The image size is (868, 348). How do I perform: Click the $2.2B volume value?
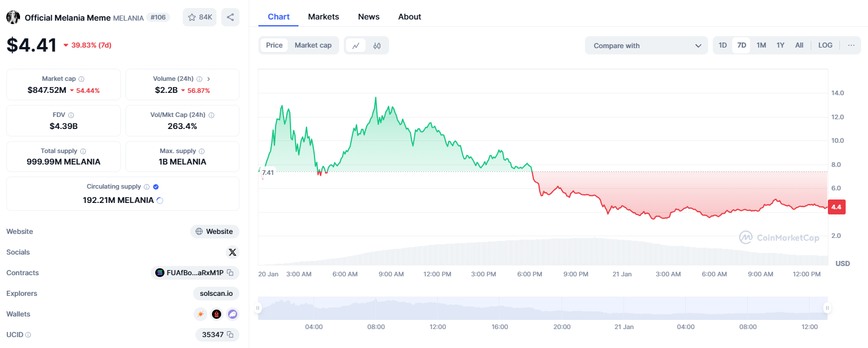point(166,90)
